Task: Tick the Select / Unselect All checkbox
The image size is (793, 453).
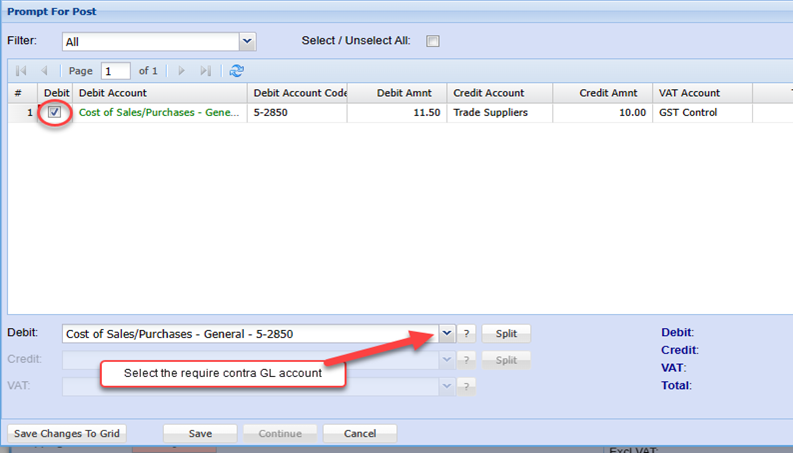Action: 433,41
